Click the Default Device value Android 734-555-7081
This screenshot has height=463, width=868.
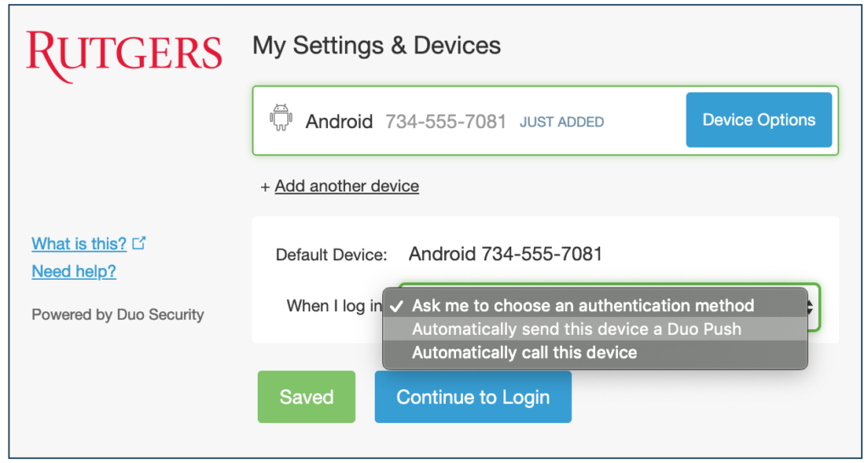tap(505, 254)
